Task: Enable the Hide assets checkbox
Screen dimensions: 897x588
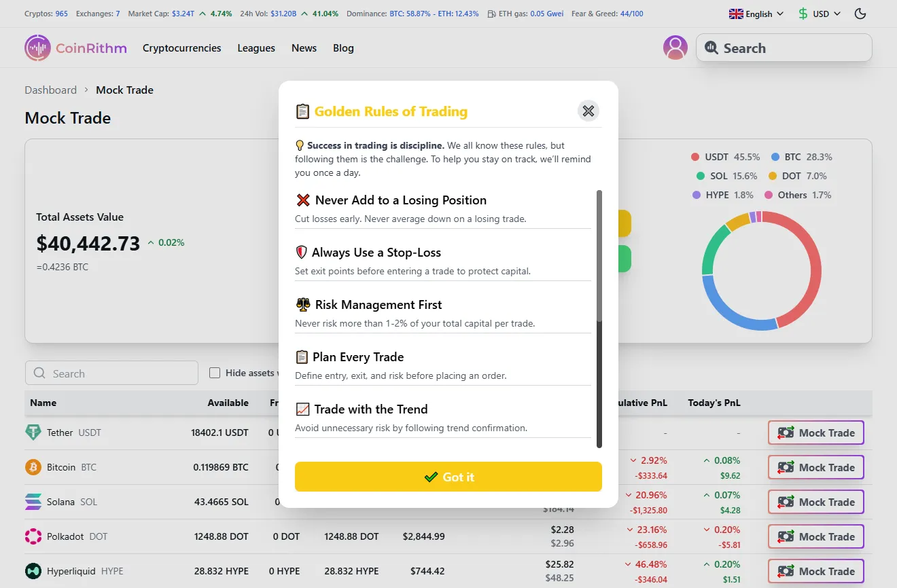Action: 215,372
